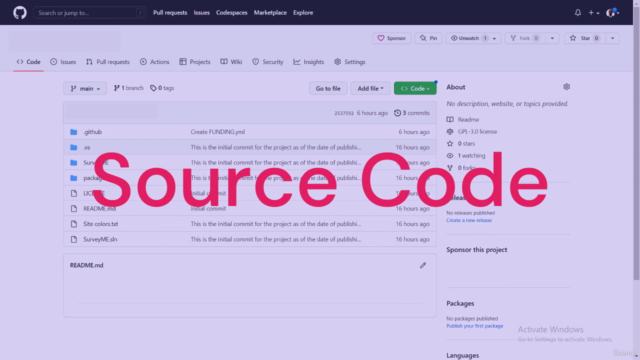Fork this repository
This screenshot has width=640, height=360.
(x=524, y=38)
